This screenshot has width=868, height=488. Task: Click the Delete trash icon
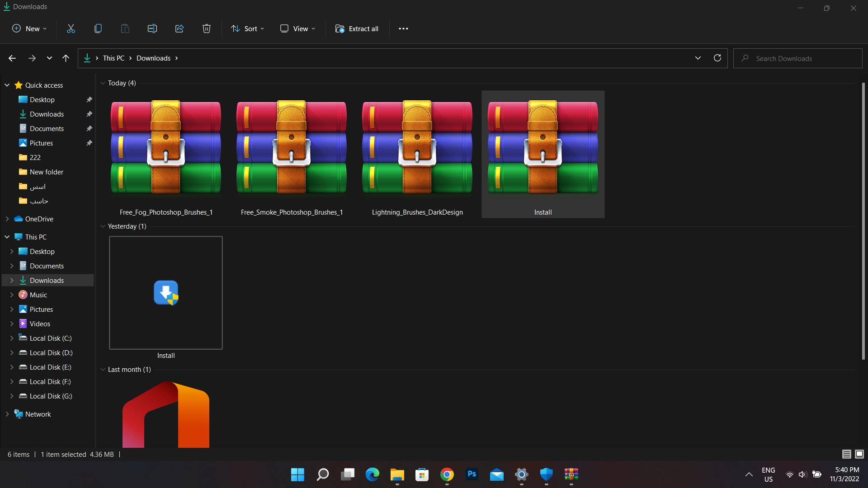(x=207, y=28)
